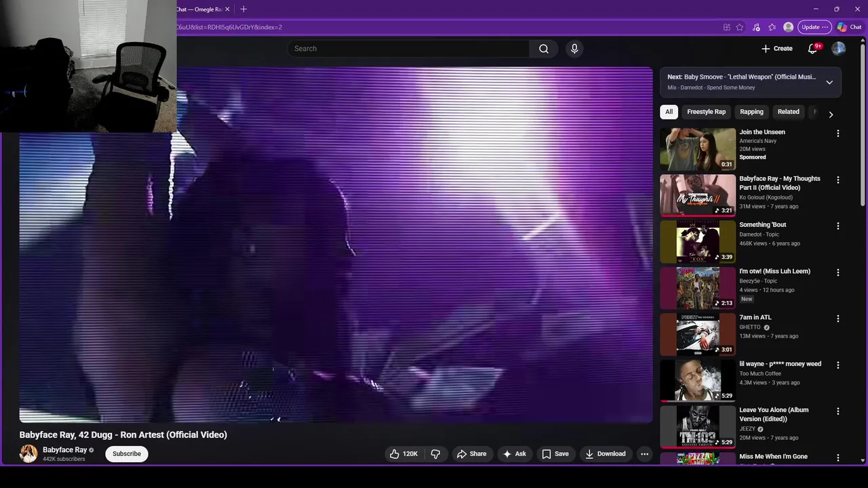Viewport: 868px width, 488px height.
Task: Open the browser profile icon
Action: tap(788, 27)
